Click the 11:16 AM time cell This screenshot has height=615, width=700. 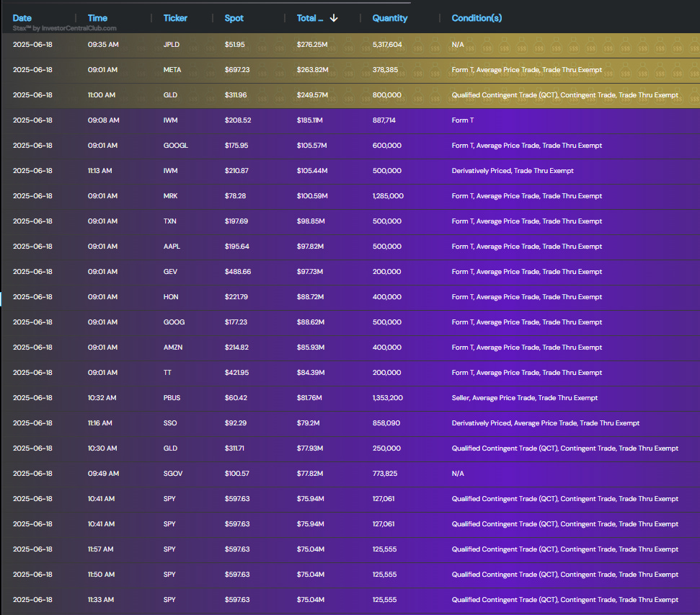pyautogui.click(x=100, y=423)
